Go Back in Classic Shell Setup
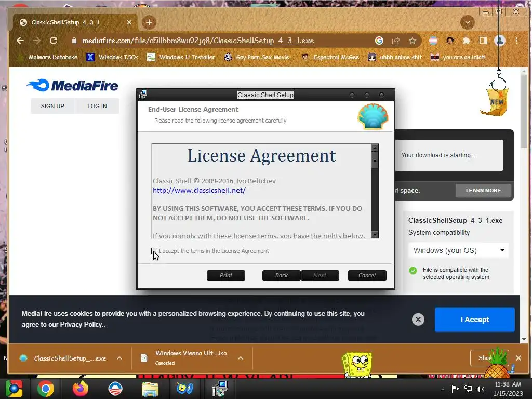This screenshot has width=532, height=399. (x=281, y=275)
